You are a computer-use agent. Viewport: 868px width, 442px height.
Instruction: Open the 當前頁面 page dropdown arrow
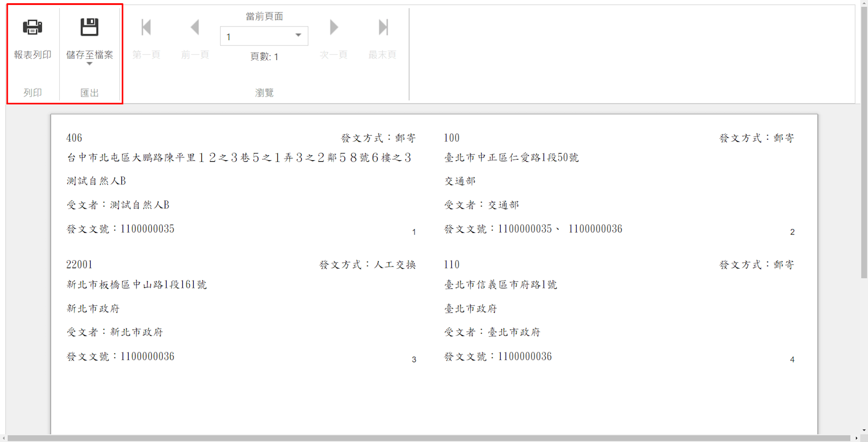coord(298,36)
